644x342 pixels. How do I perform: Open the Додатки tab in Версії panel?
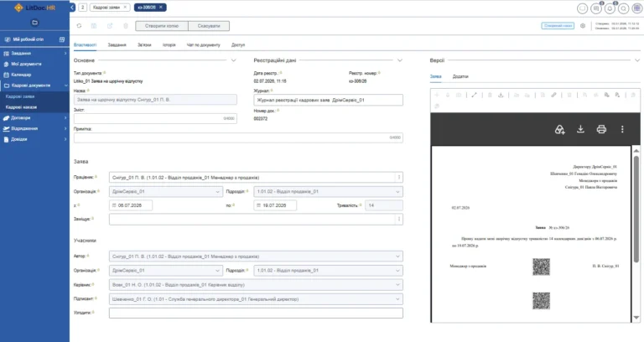(x=460, y=76)
